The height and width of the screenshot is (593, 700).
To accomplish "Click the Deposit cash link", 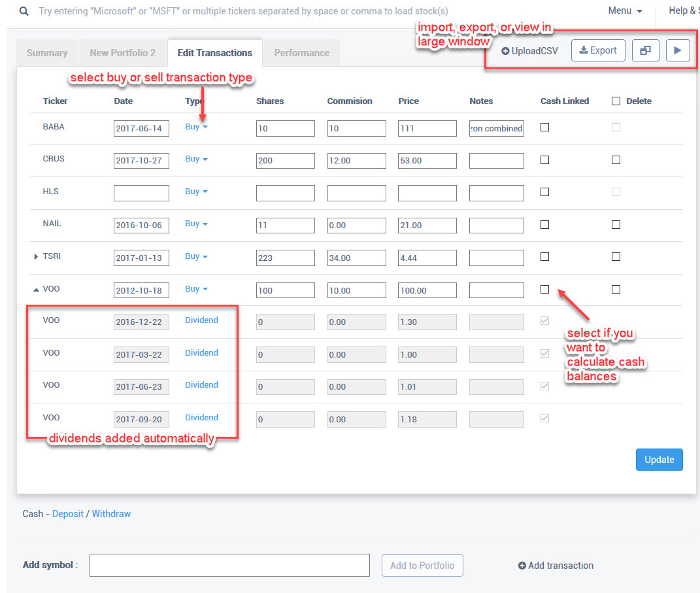I will pyautogui.click(x=68, y=514).
